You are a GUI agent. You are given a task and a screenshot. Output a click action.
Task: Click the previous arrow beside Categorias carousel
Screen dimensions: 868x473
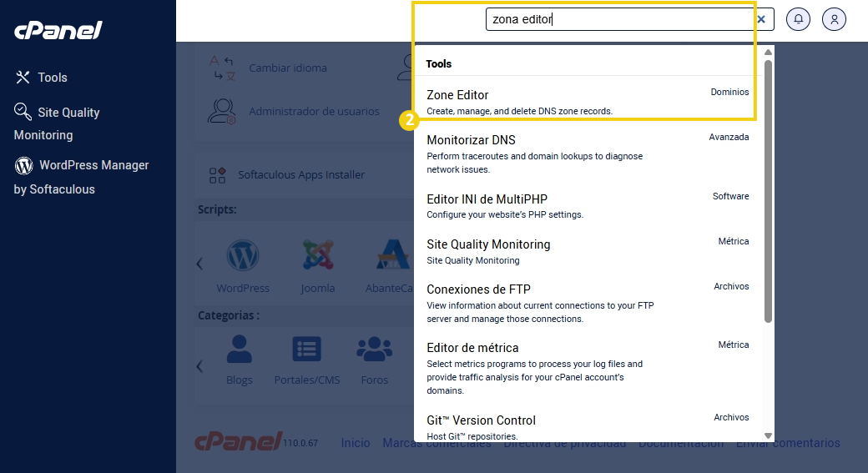tap(199, 366)
